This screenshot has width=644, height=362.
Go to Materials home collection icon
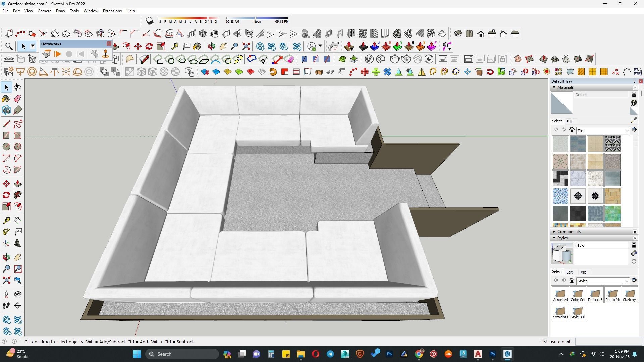click(572, 130)
